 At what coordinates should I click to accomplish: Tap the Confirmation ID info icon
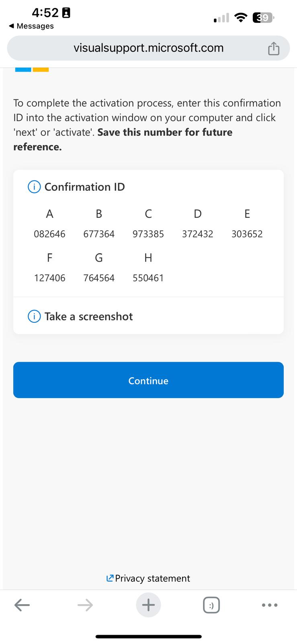[34, 187]
